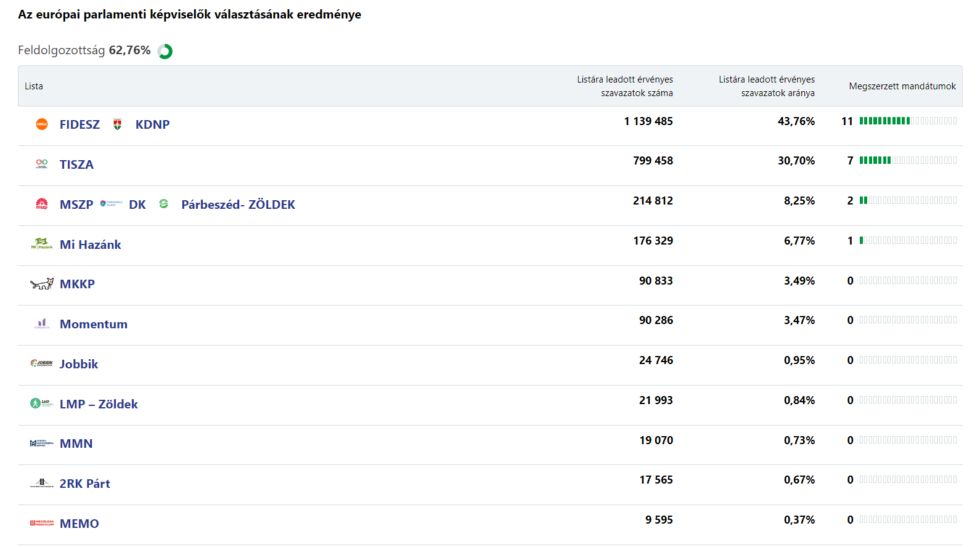Click the vote count 799 458
Viewport: 980px width, 547px height.
(653, 161)
